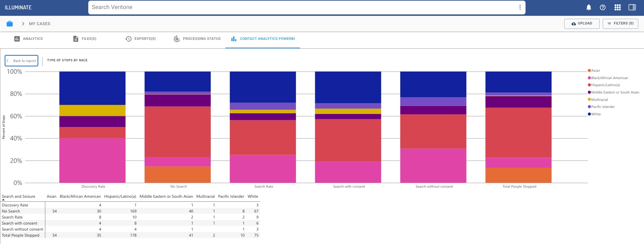This screenshot has width=644, height=244.
Task: Toggle the side panel icon
Action: (x=632, y=7)
